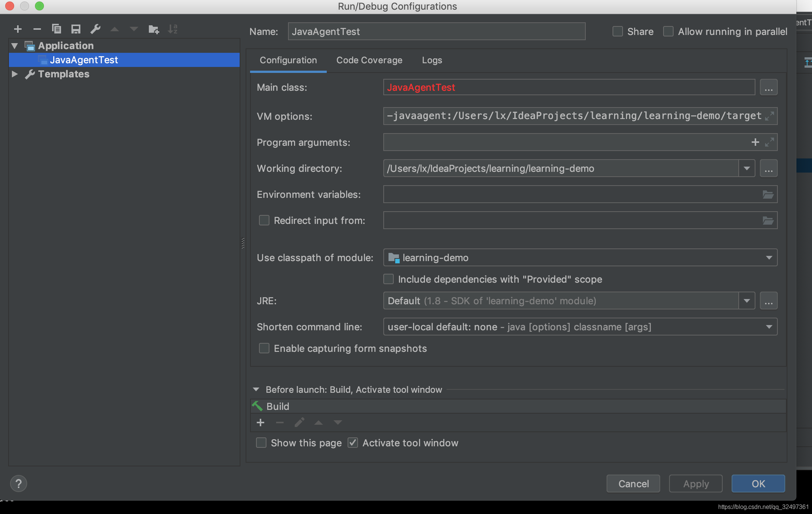Image resolution: width=812 pixels, height=514 pixels.
Task: Save configuration using floppy disk icon
Action: [76, 29]
